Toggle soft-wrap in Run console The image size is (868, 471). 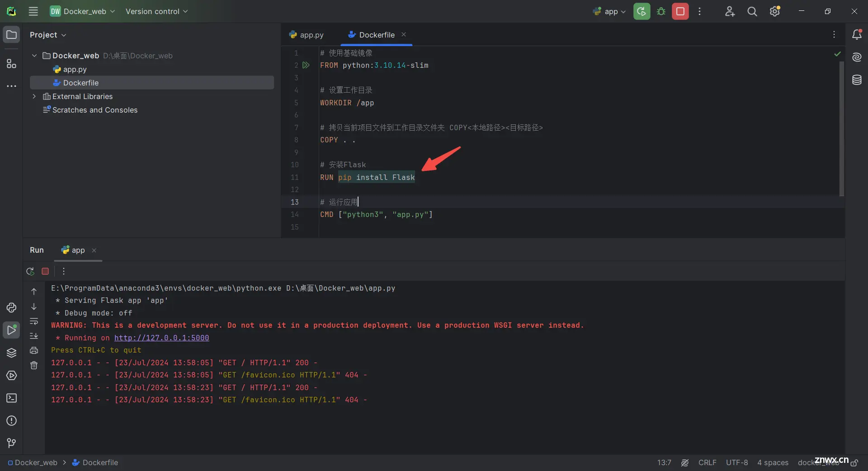pos(34,321)
